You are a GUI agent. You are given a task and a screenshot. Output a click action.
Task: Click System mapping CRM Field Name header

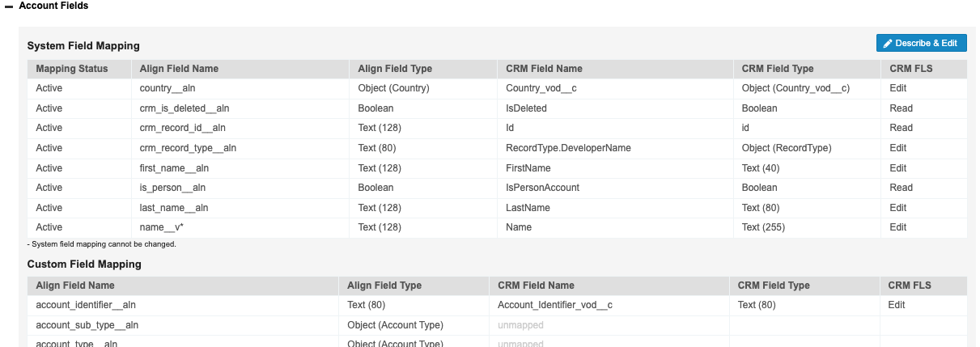pyautogui.click(x=544, y=69)
